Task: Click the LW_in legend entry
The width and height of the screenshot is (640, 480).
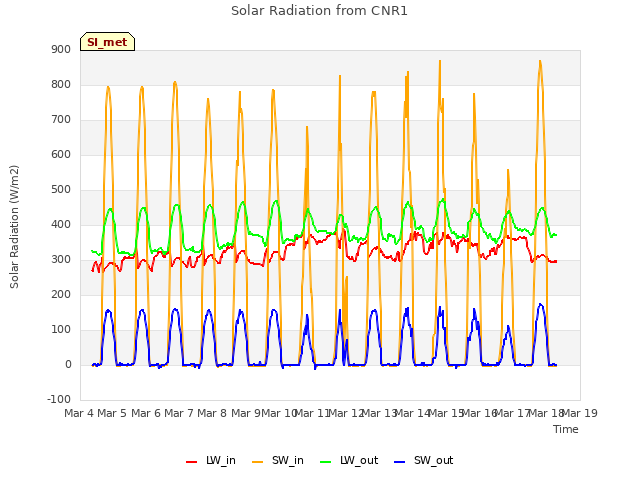Action: coord(211,460)
